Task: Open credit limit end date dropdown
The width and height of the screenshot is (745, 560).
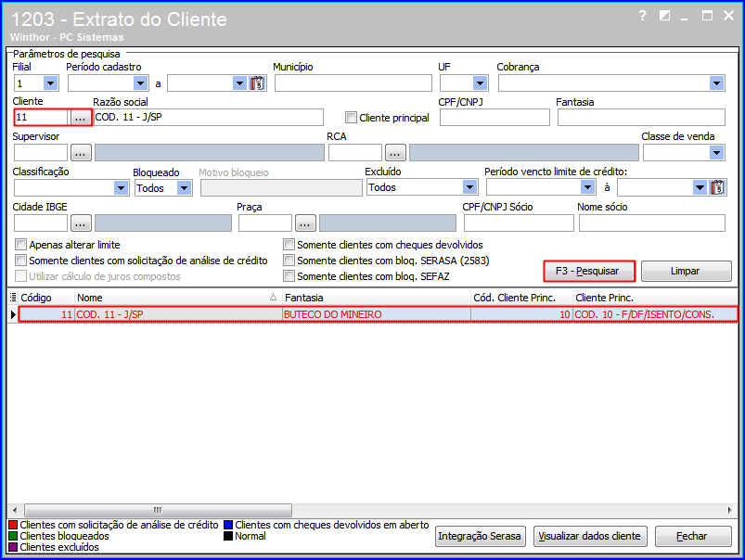Action: pos(700,187)
